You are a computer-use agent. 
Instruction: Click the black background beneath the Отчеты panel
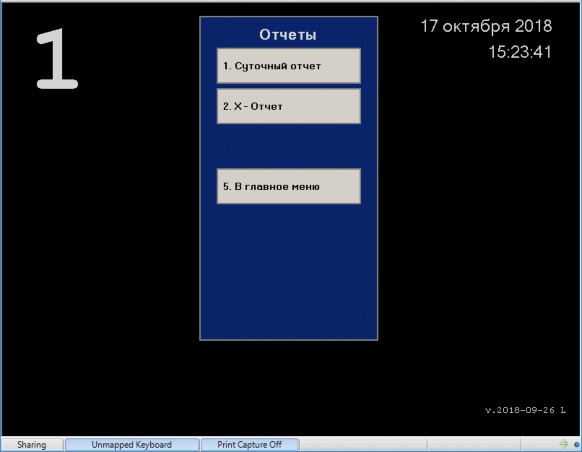pos(288,386)
